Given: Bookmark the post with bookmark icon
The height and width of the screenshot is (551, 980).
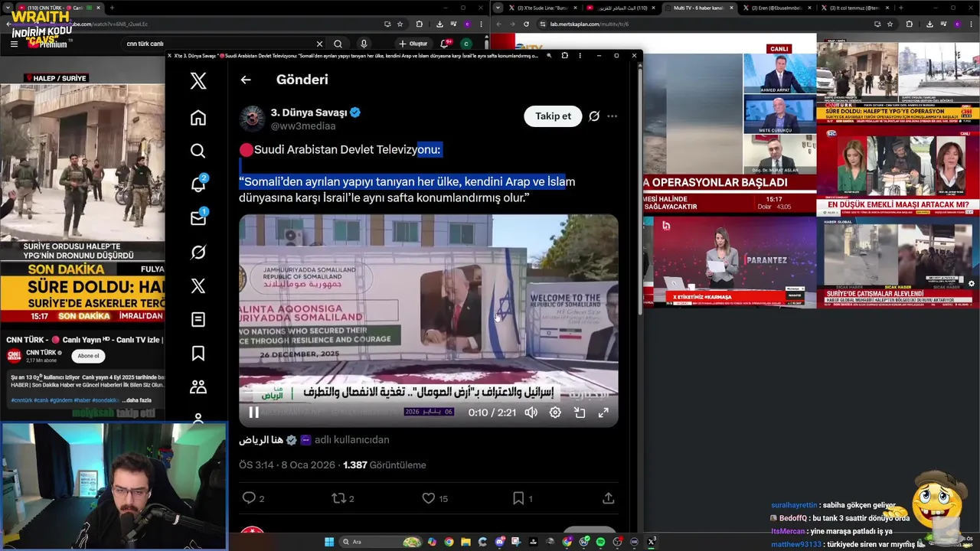Looking at the screenshot, I should tap(518, 498).
